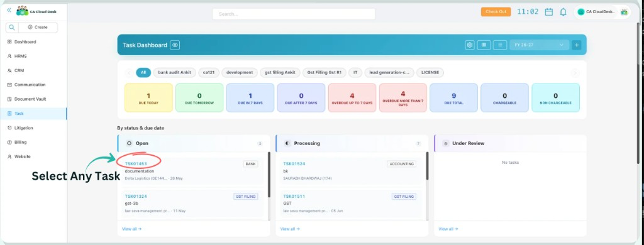This screenshot has width=644, height=245.
Task: Open task TSK01324
Action: tap(136, 197)
